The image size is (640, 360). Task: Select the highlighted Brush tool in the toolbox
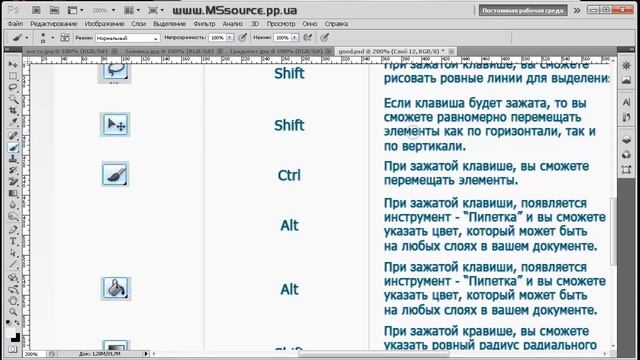(x=13, y=147)
